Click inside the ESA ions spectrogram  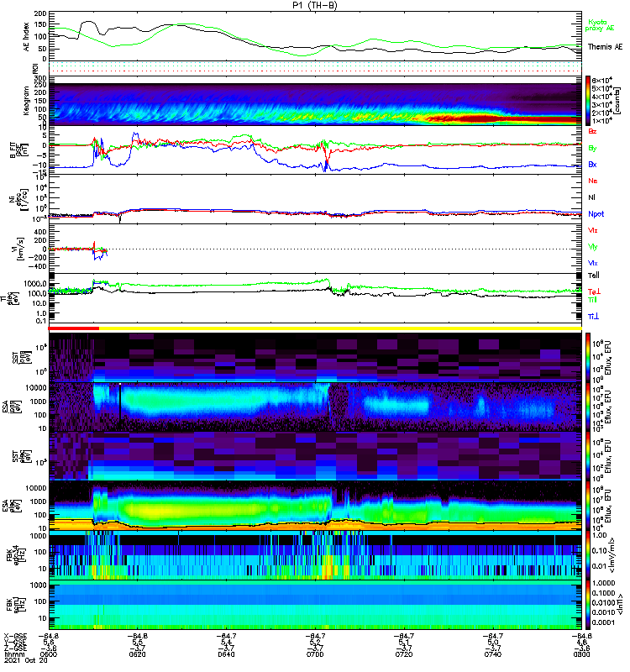pyautogui.click(x=315, y=407)
